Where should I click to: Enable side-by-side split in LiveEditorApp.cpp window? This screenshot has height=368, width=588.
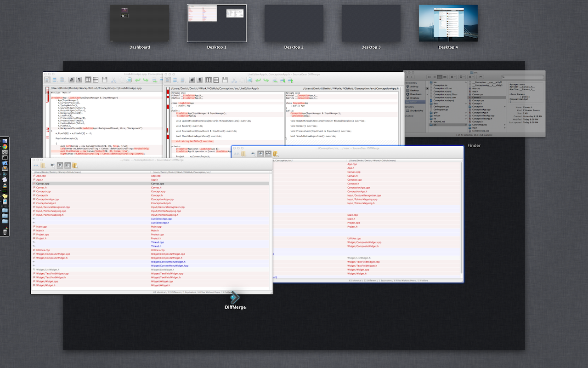88,80
